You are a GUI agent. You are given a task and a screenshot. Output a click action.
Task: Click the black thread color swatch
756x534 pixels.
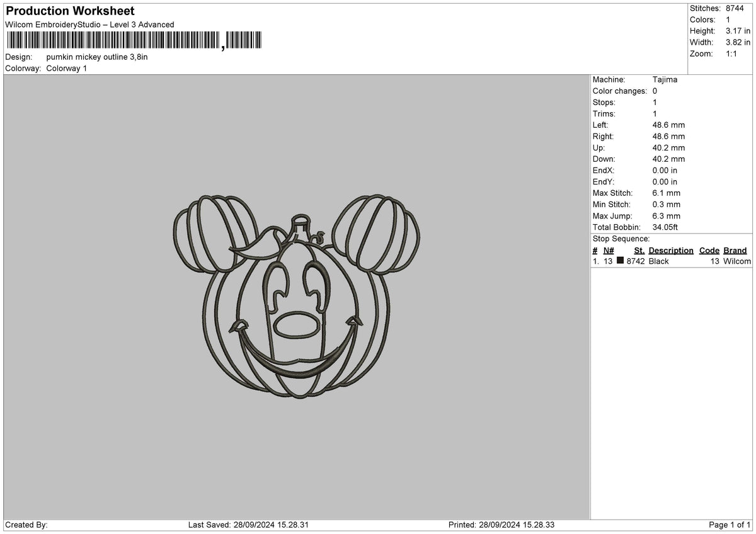(621, 261)
